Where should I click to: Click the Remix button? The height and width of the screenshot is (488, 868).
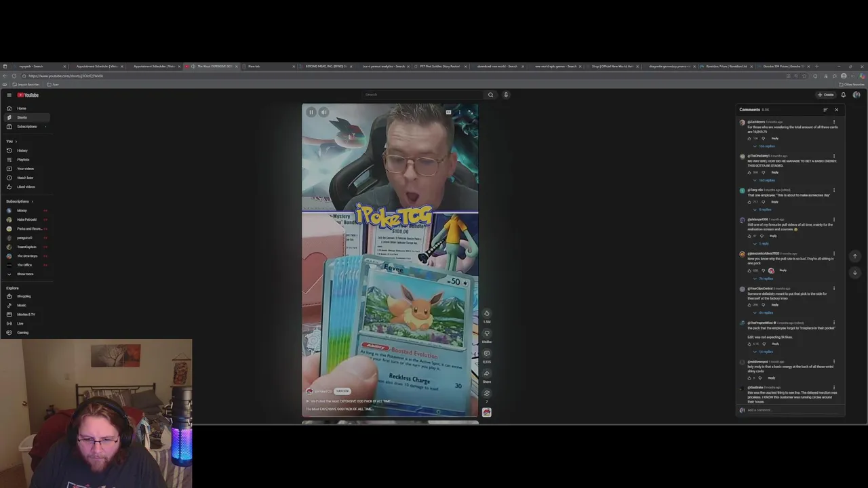point(486,393)
